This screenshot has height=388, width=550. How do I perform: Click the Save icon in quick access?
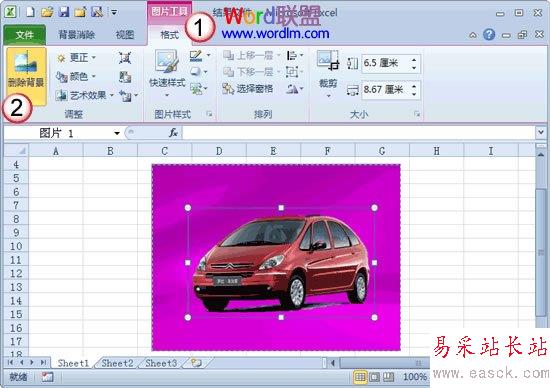pyautogui.click(x=63, y=12)
